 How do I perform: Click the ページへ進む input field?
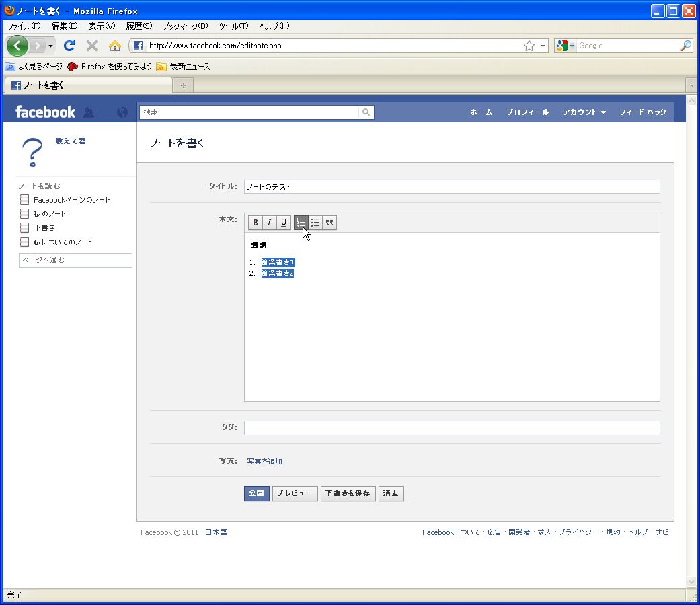(x=75, y=260)
